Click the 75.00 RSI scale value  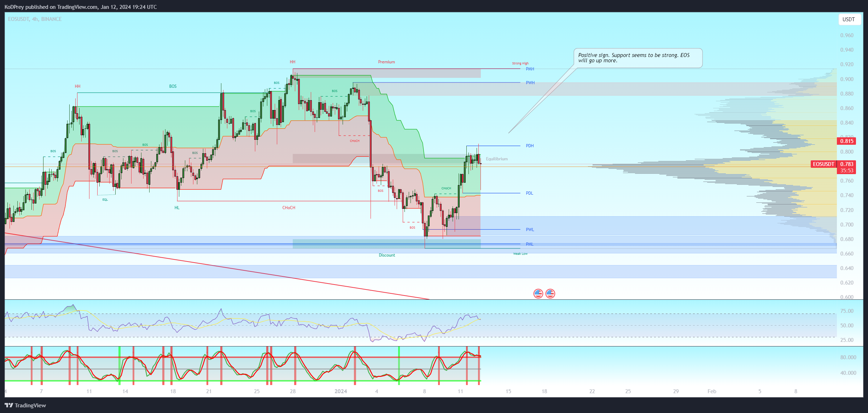click(x=846, y=311)
